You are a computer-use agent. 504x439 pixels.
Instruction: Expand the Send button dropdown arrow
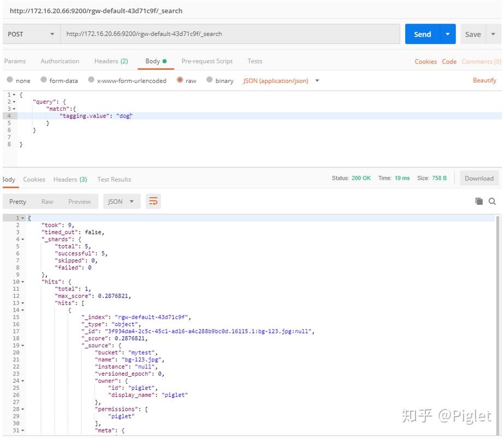coord(447,34)
